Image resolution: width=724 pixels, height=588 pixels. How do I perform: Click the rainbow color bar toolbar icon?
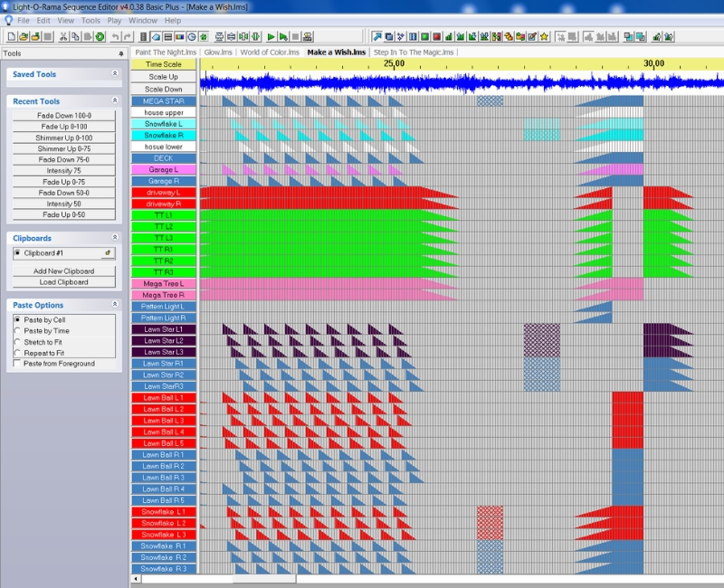coord(179,36)
